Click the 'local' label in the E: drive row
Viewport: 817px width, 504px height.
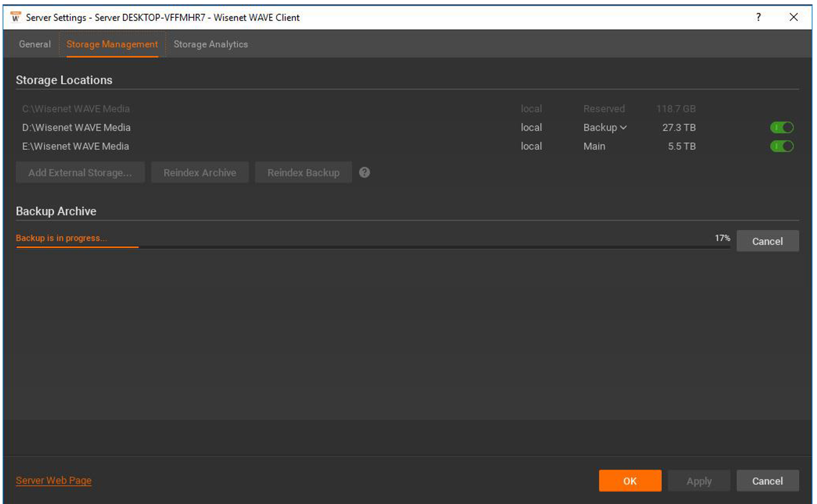point(531,146)
